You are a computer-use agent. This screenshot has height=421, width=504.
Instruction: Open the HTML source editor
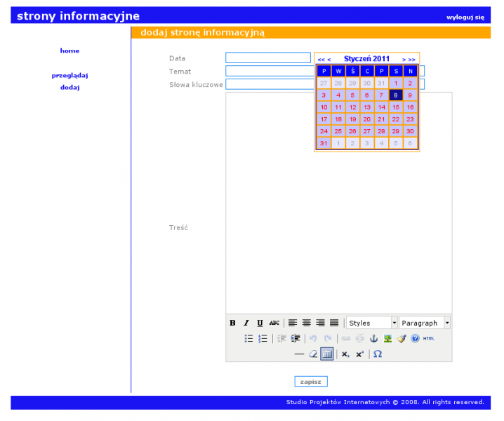coord(428,338)
